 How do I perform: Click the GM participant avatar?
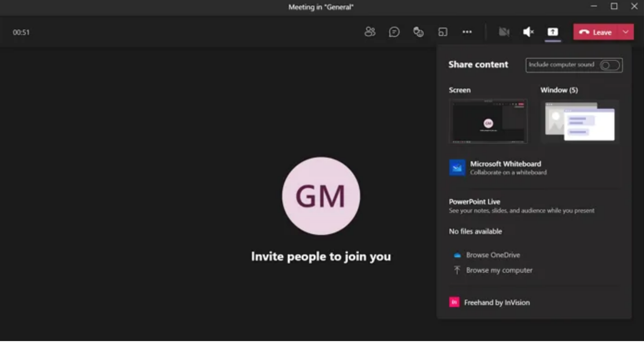pos(321,196)
